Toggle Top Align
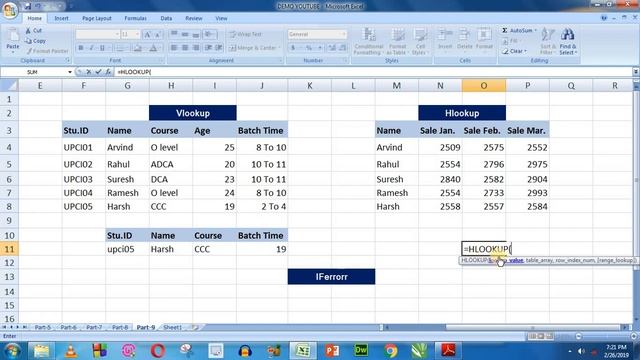 [174, 34]
